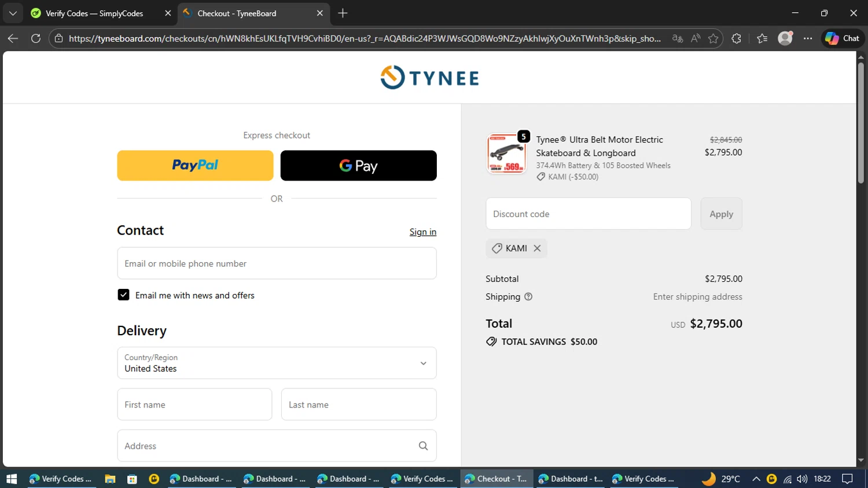Switch to Verify Codes — SimplyCodes tab
The width and height of the screenshot is (868, 488).
pyautogui.click(x=94, y=13)
